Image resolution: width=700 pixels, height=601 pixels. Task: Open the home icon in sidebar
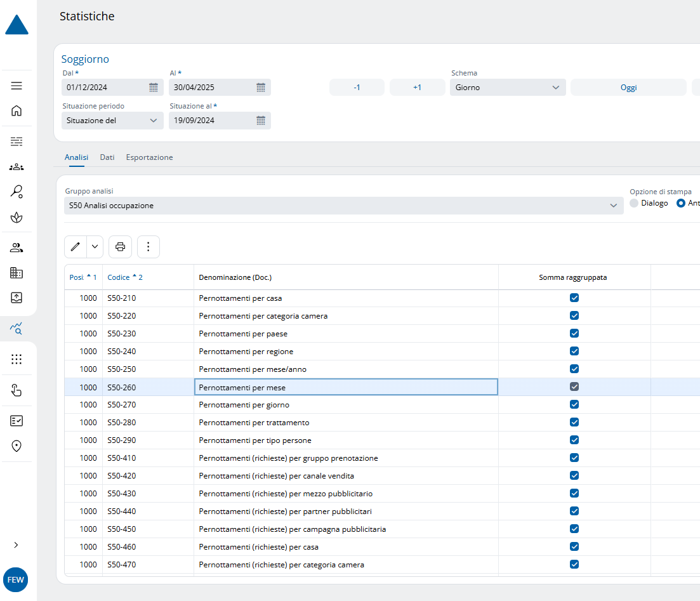coord(17,110)
